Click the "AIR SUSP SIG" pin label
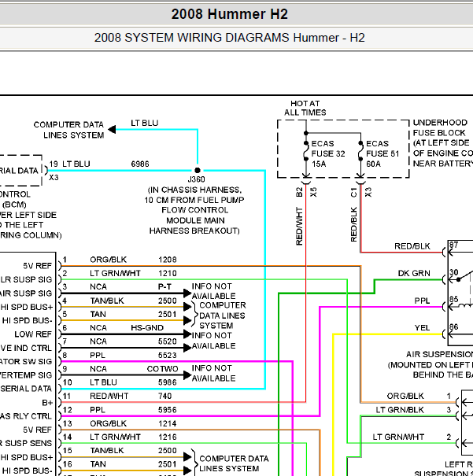This screenshot has height=476, width=473. point(26,293)
